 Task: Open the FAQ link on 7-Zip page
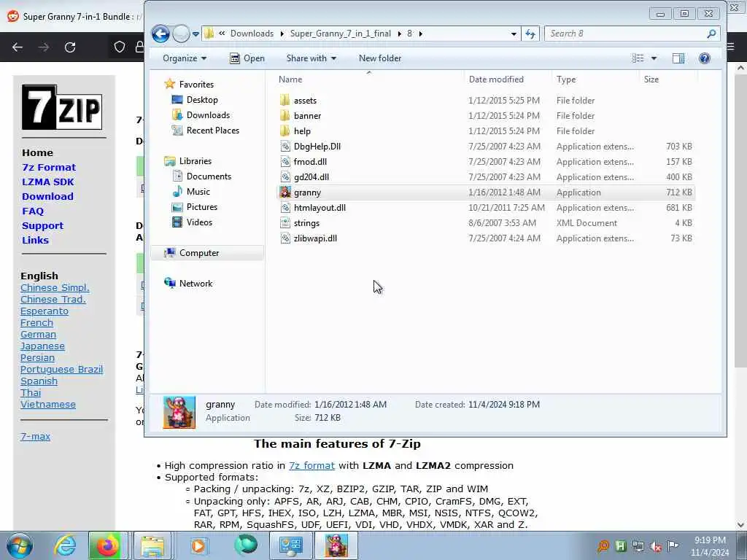32,211
